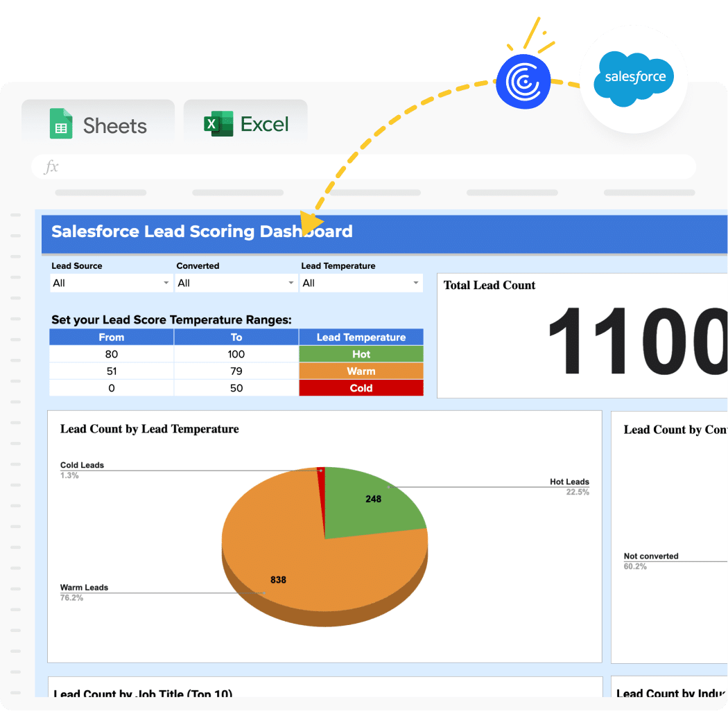728x711 pixels.
Task: Click the 1.3% Cold Leads percentage
Action: tap(69, 475)
